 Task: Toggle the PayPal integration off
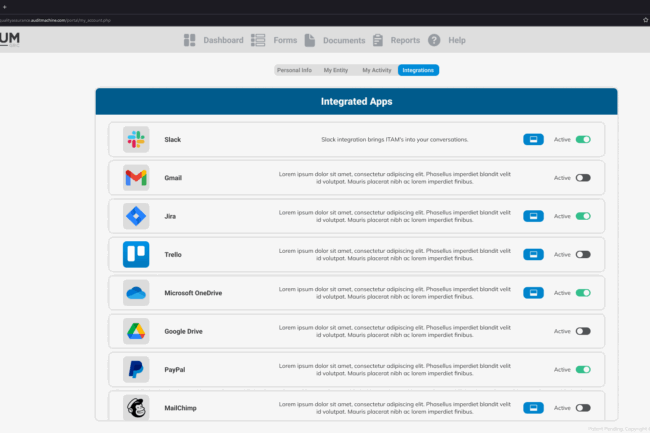[583, 369]
